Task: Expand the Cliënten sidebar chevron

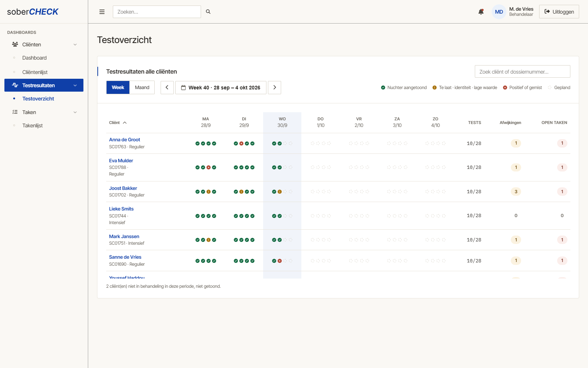Action: (x=75, y=45)
